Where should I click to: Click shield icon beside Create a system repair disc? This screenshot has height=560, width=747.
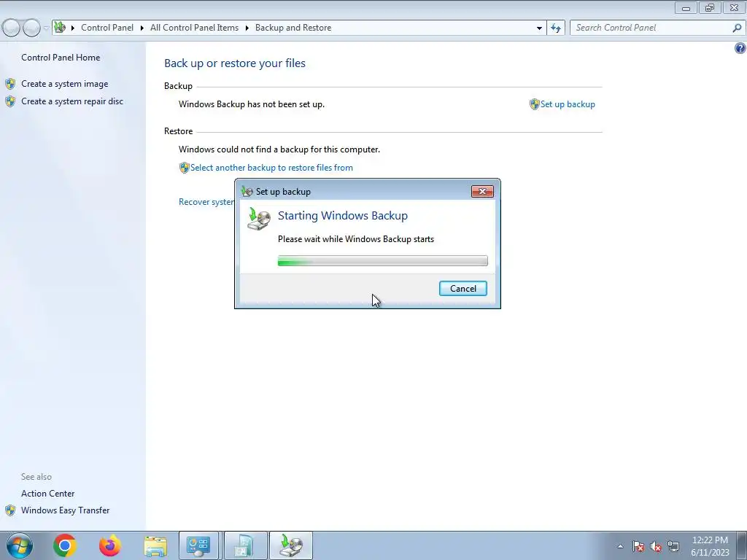(x=10, y=101)
